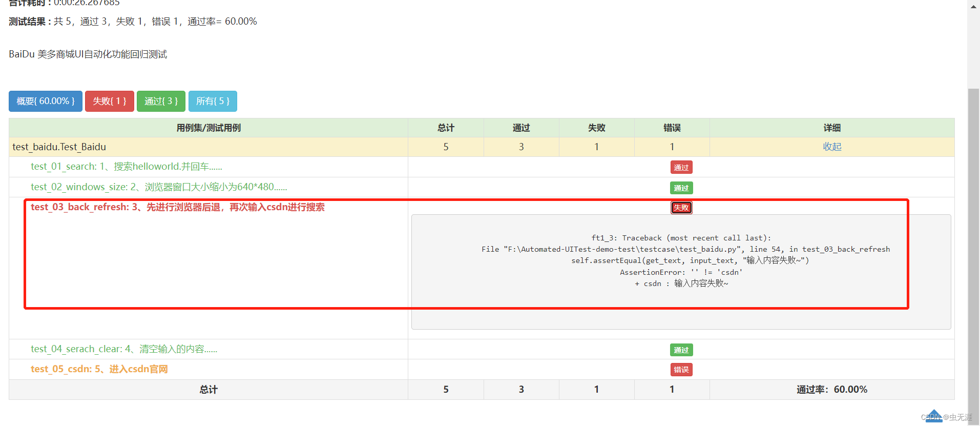Expand the 错误 badge for test_05_csdn
Viewport: 980px width, 426px height.
[681, 370]
